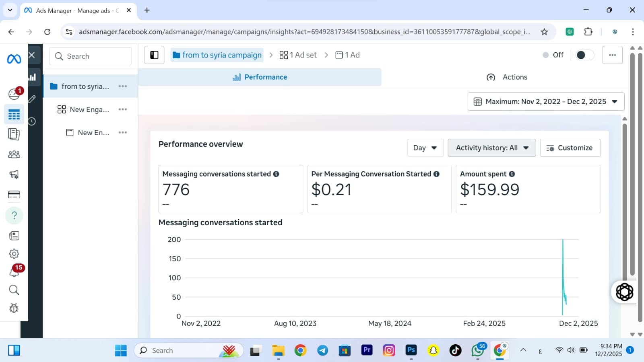Image resolution: width=644 pixels, height=362 pixels.
Task: Open the Day breakdown dropdown
Action: (x=425, y=148)
